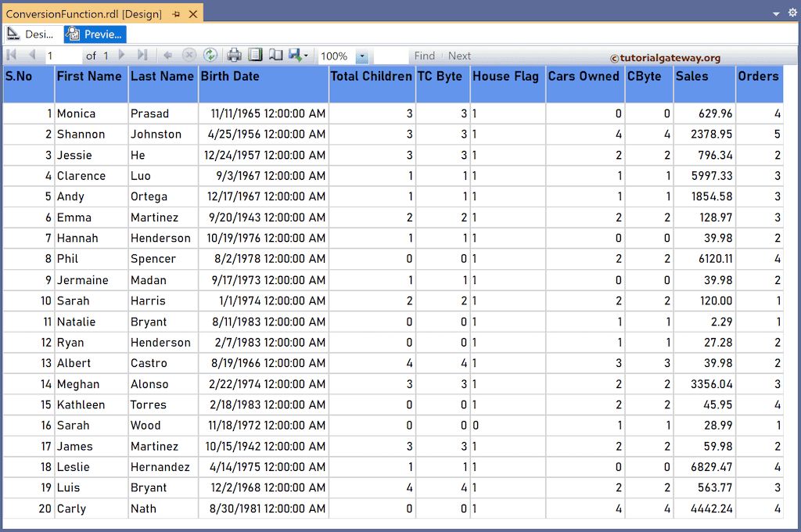The image size is (801, 532).
Task: Pin the ConversionFunction.rdl tab
Action: (x=176, y=14)
